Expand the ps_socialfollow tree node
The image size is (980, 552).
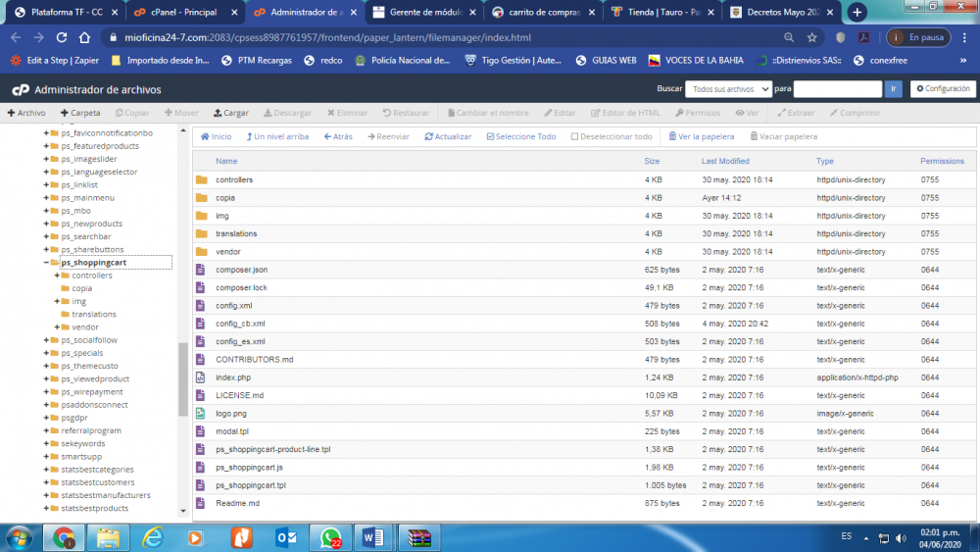tap(46, 340)
